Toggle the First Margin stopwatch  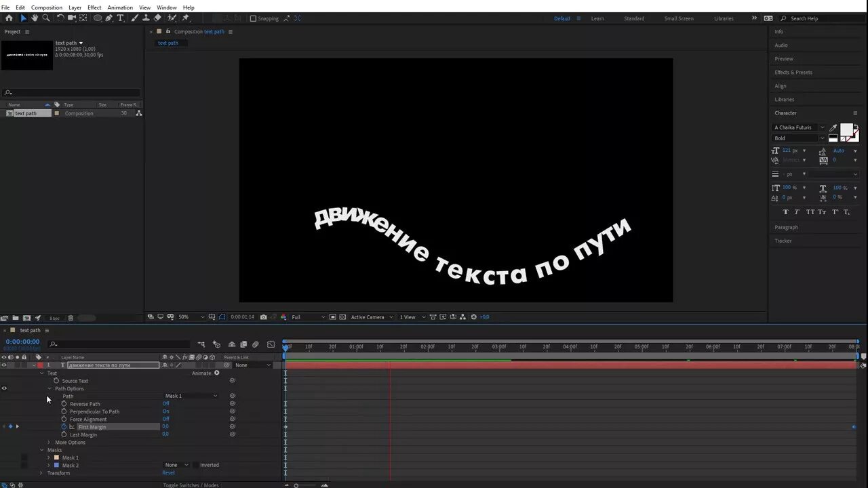(x=64, y=427)
